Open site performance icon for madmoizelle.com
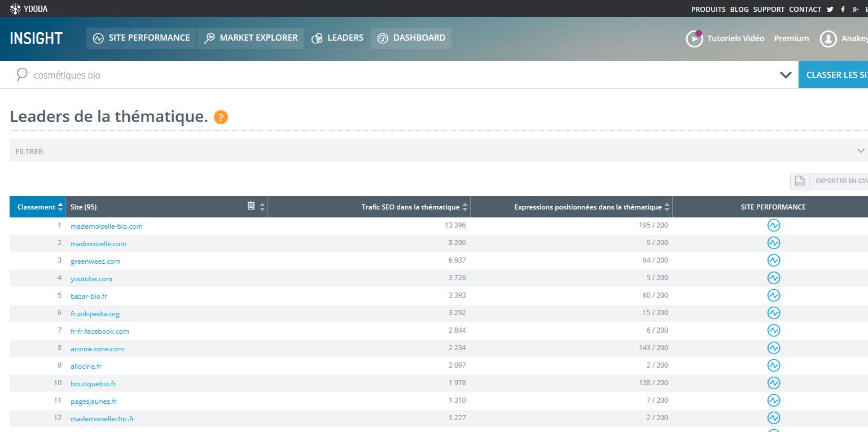 point(773,243)
